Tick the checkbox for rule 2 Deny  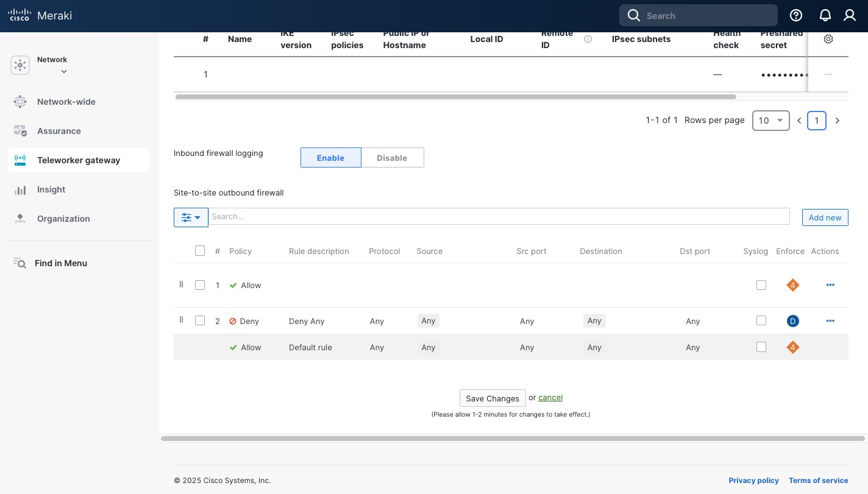(x=200, y=320)
